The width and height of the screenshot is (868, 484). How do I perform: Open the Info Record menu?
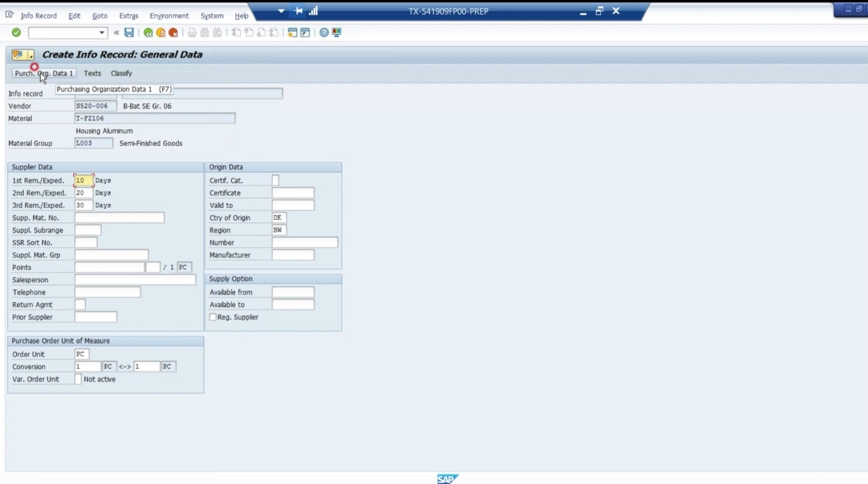tap(39, 16)
